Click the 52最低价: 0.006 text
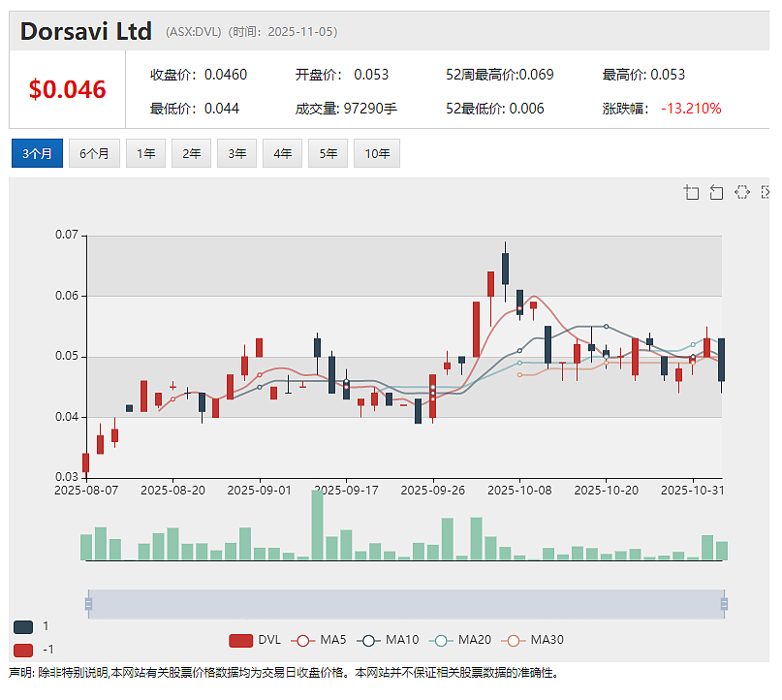The height and width of the screenshot is (700, 782). tap(495, 109)
